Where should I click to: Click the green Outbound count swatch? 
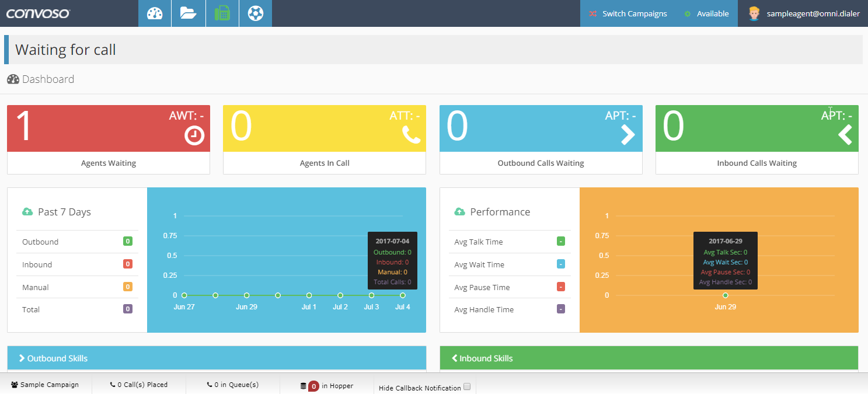(127, 241)
